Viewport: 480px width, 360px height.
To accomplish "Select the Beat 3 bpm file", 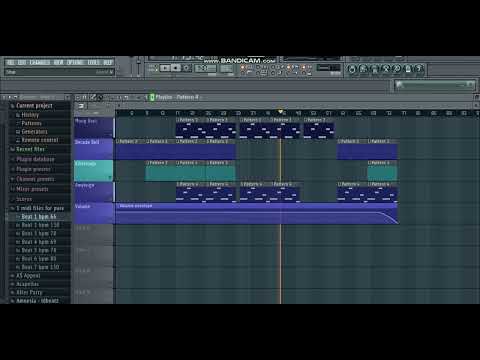I will tap(39, 233).
